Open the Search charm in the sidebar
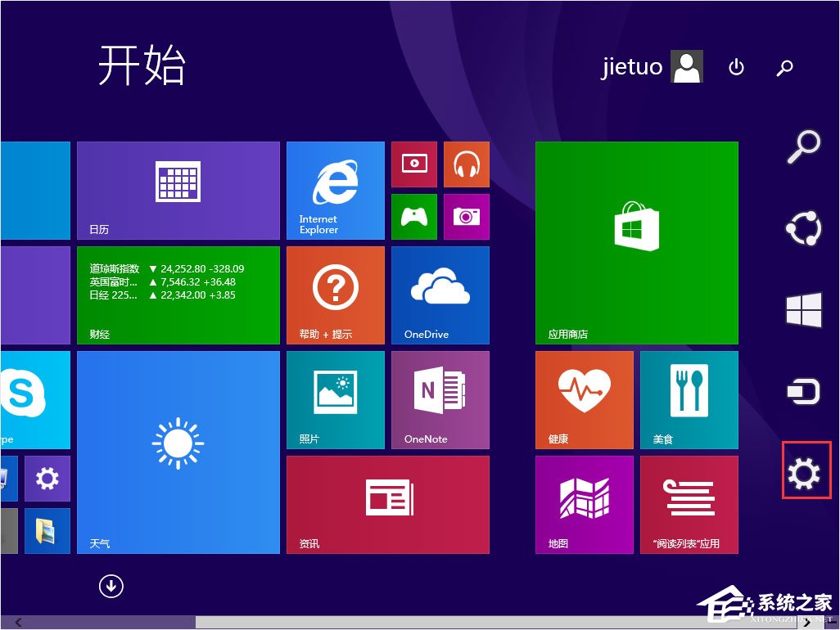This screenshot has height=630, width=840. [803, 147]
